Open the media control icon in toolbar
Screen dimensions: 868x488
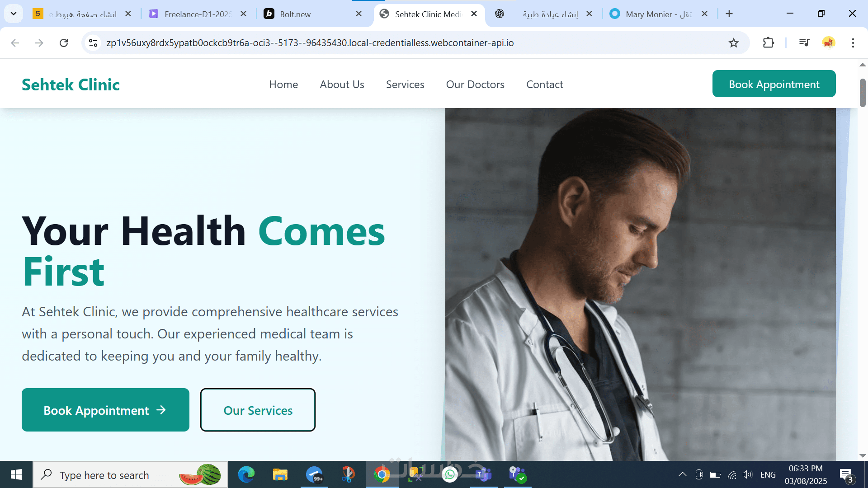click(x=804, y=43)
